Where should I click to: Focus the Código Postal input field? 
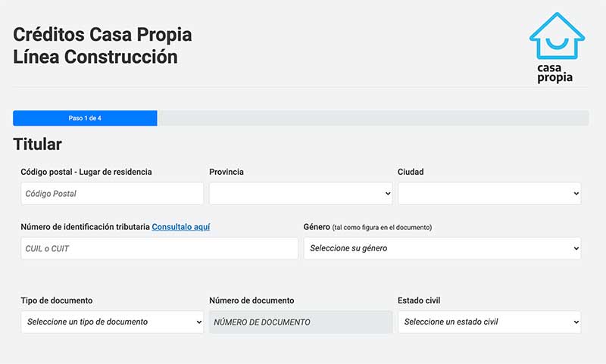(112, 194)
